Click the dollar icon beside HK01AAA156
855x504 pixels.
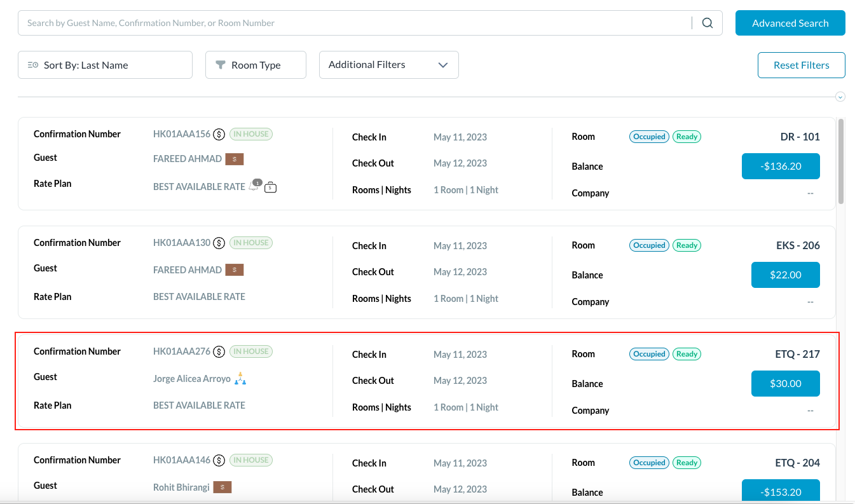tap(219, 134)
